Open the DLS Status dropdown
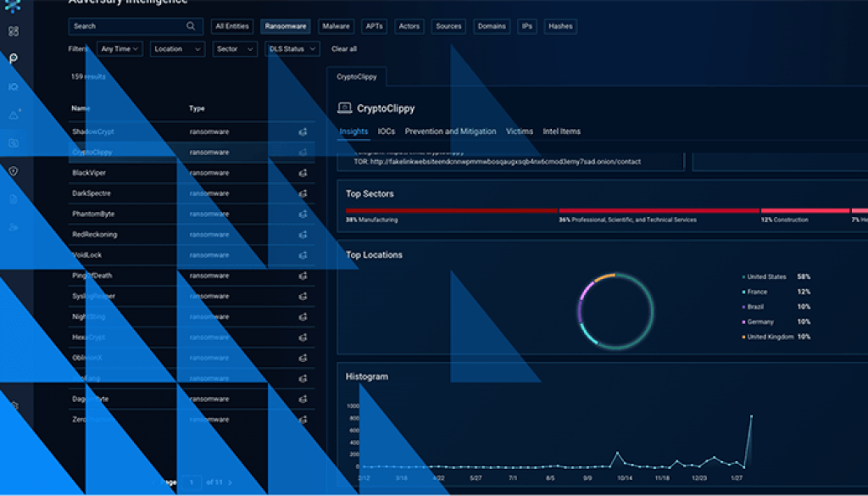The image size is (868, 496). click(x=292, y=48)
